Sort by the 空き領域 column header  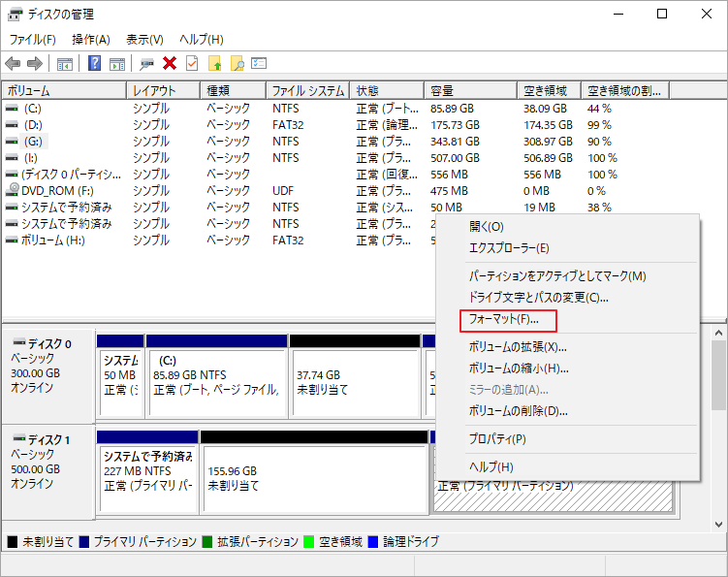(x=550, y=90)
